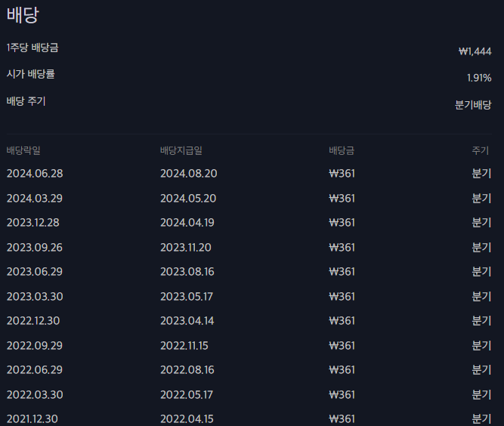
Task: Click the 배당 section heading
Action: tap(23, 15)
